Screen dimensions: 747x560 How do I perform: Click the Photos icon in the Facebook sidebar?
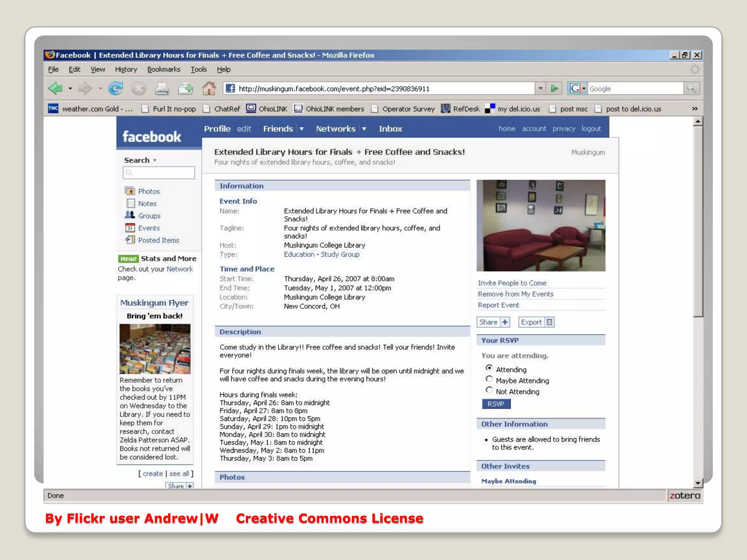point(130,191)
